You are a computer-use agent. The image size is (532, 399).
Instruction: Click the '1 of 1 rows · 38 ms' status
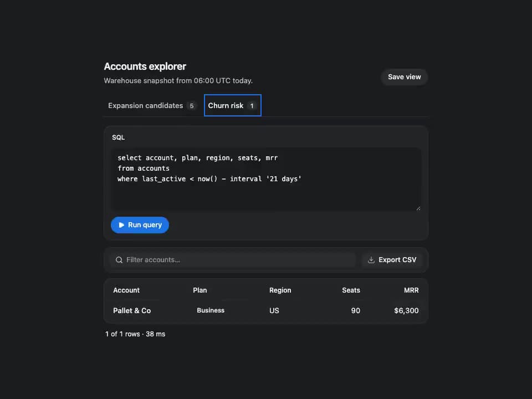[135, 334]
